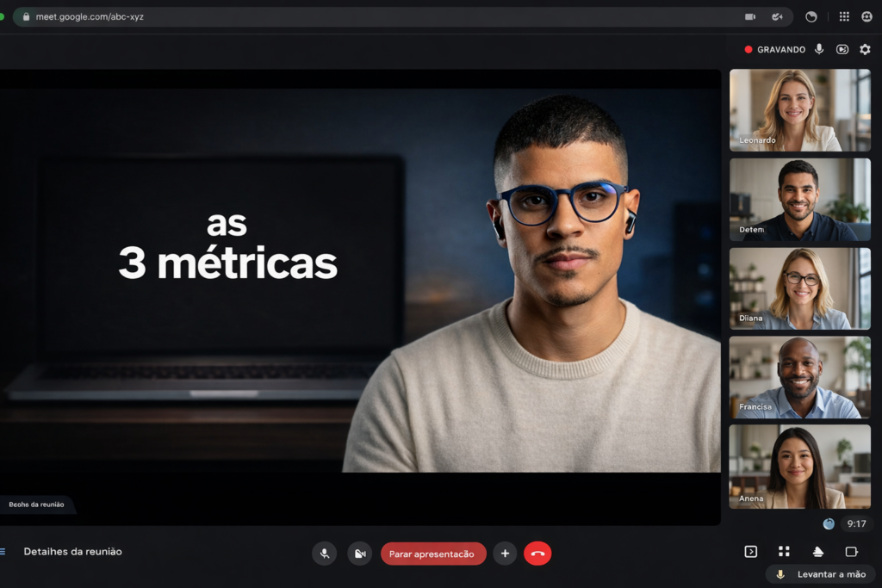Click the browser profile icon at top right

pos(866,16)
